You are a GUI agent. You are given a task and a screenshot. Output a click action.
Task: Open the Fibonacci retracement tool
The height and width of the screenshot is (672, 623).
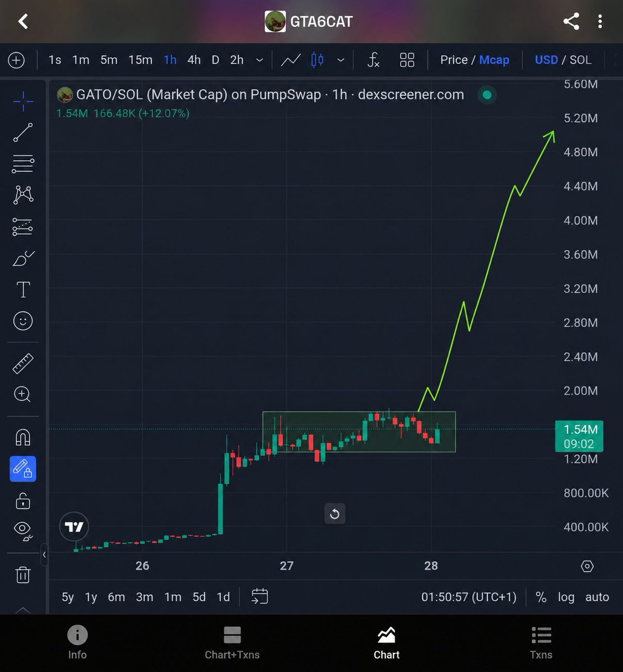[23, 164]
